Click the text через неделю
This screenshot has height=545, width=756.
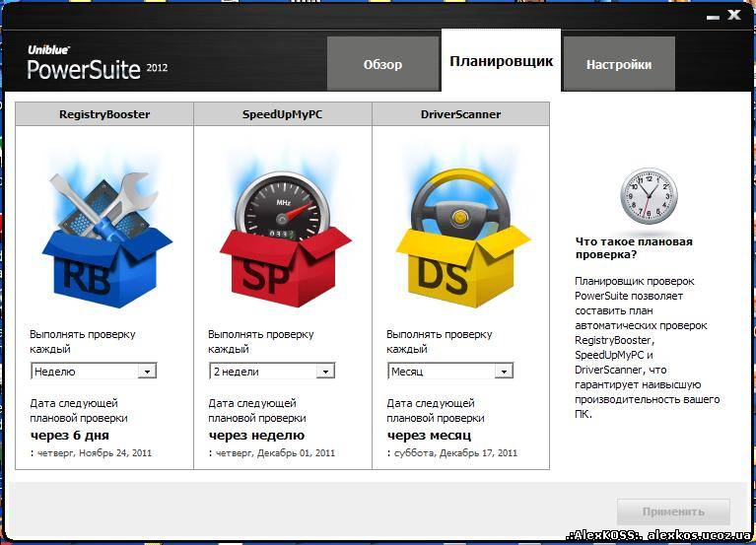pos(256,436)
